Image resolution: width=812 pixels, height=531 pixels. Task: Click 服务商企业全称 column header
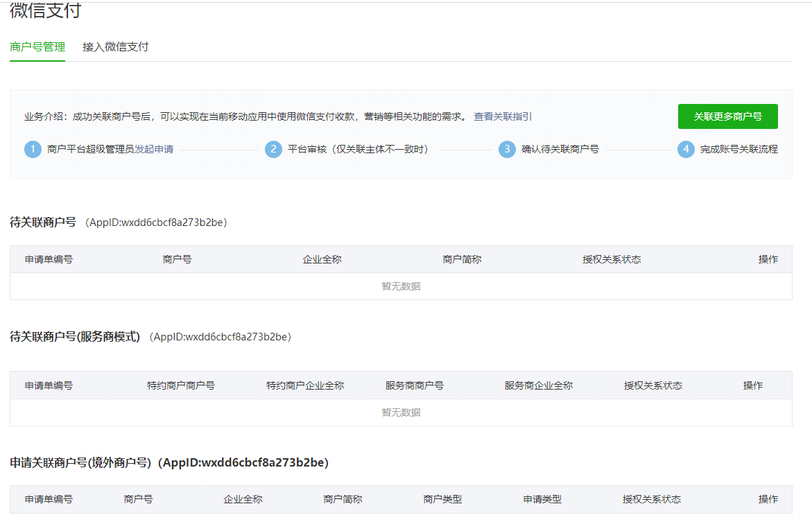click(539, 385)
